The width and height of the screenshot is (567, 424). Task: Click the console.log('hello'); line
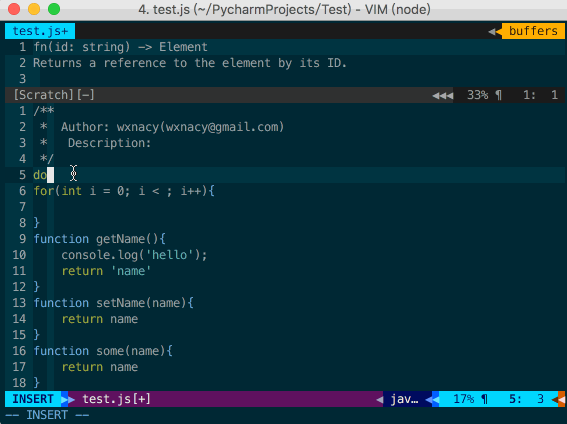(134, 255)
